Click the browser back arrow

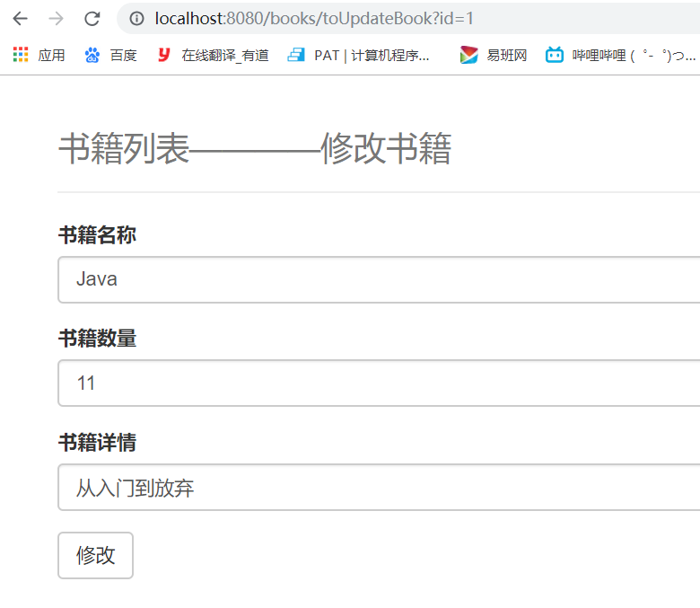(20, 18)
